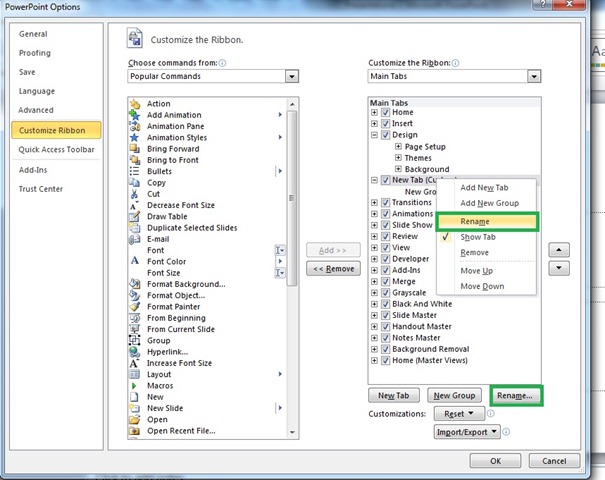The width and height of the screenshot is (605, 480).
Task: Uncheck the Slide Master checkbox
Action: click(385, 315)
